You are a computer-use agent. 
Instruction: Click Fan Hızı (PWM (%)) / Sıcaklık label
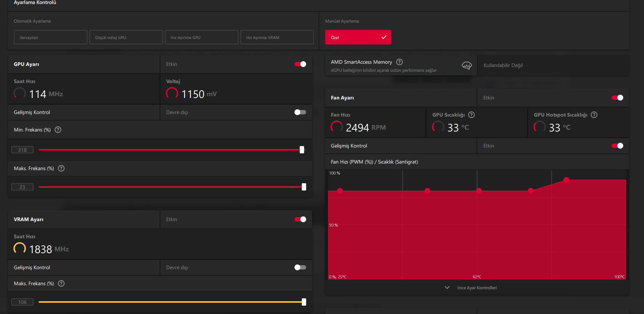click(374, 162)
